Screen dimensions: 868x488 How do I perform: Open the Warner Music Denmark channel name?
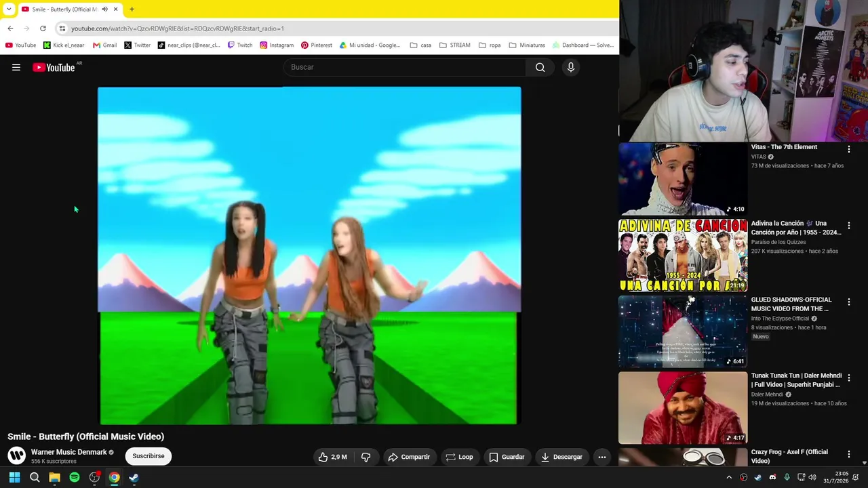pyautogui.click(x=68, y=452)
